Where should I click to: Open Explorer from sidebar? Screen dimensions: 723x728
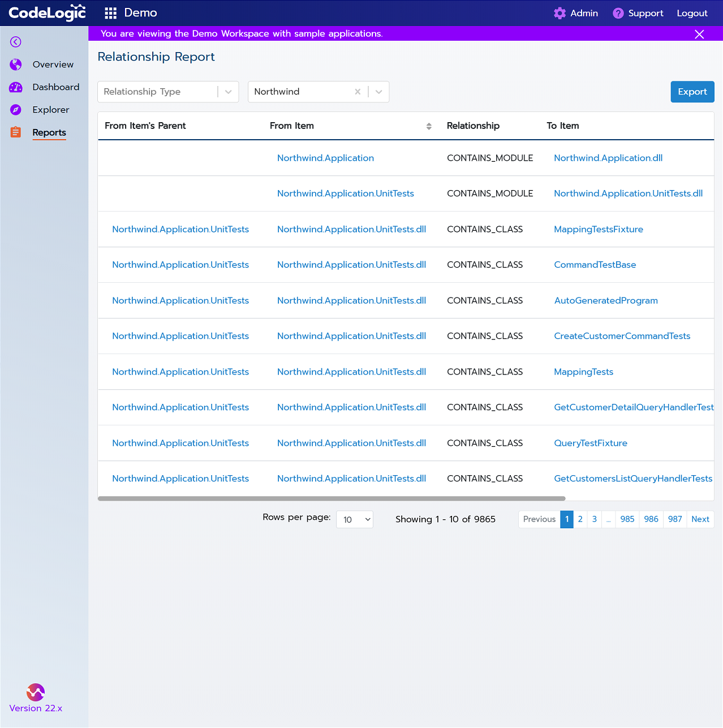tap(51, 110)
